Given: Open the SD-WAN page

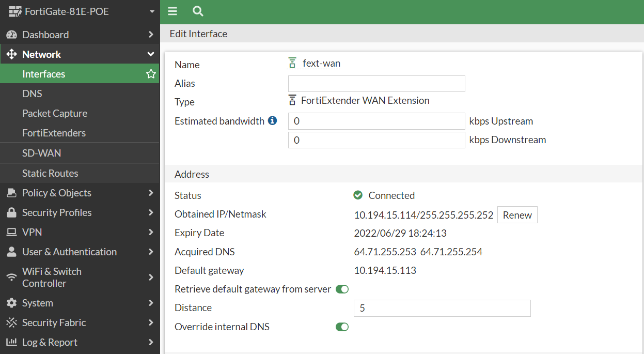Looking at the screenshot, I should 41,153.
